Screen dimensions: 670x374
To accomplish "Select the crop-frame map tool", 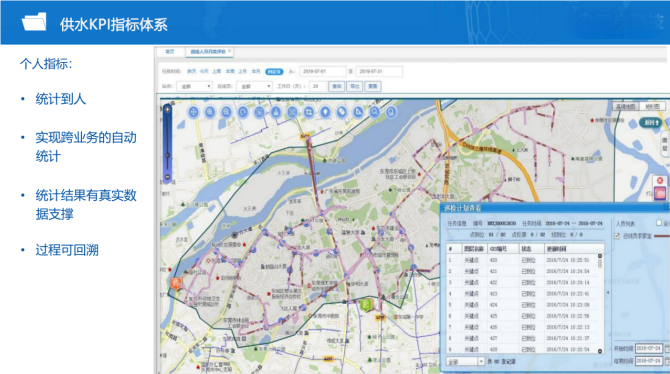I will 309,112.
